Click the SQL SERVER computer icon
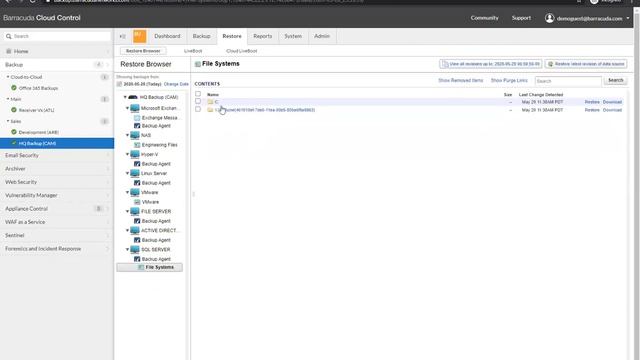Viewport: 640px width, 360px height. tap(135, 249)
